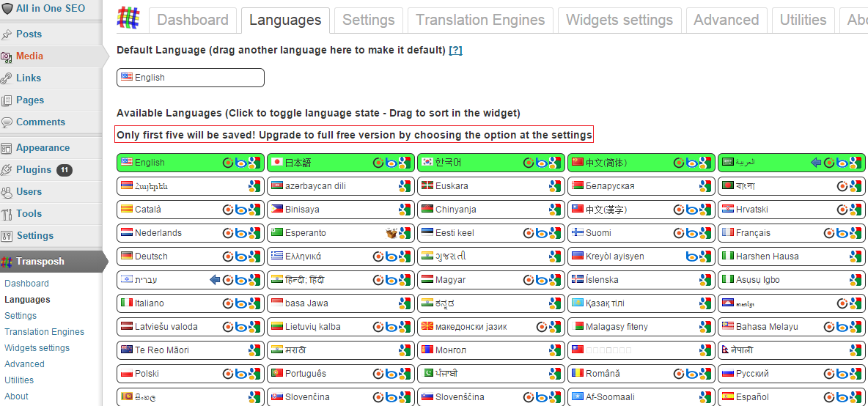Click the Bing engine icon in Nederlands row
This screenshot has height=406, width=868.
241,233
